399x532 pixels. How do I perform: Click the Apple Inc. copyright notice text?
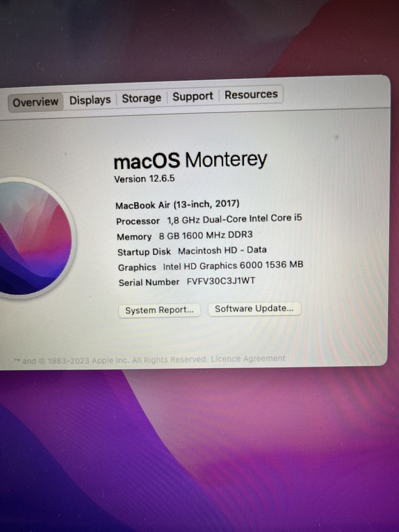point(110,360)
